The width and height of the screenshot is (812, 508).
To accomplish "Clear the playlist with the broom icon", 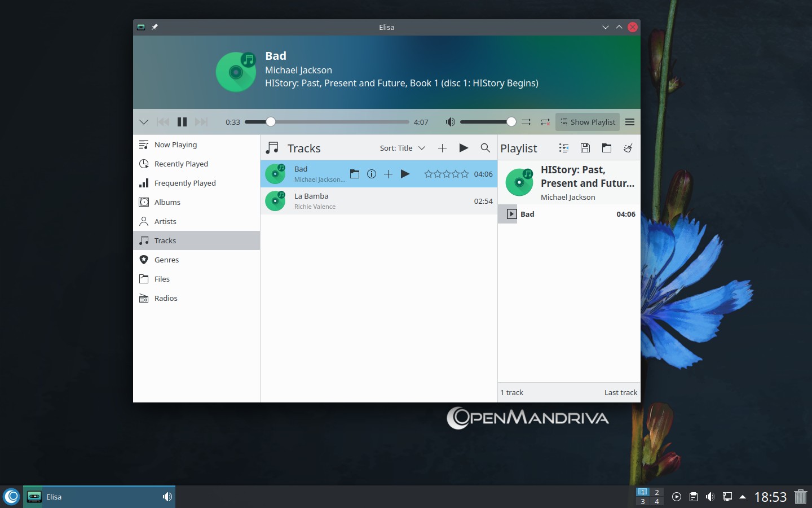I will [x=628, y=148].
